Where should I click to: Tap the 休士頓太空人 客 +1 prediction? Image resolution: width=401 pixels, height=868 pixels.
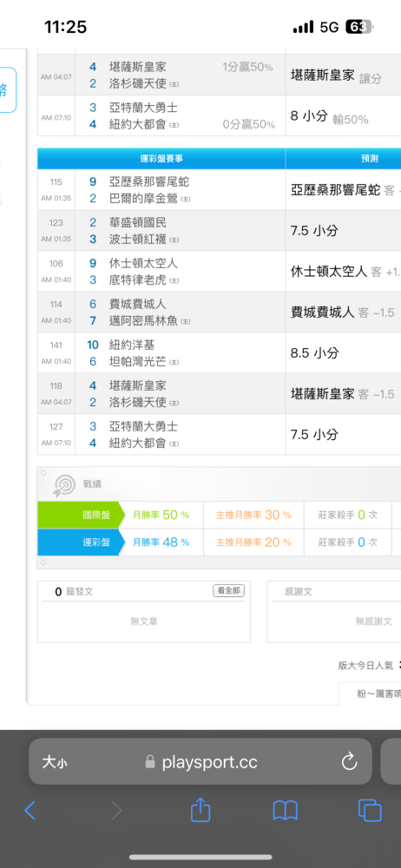click(345, 271)
